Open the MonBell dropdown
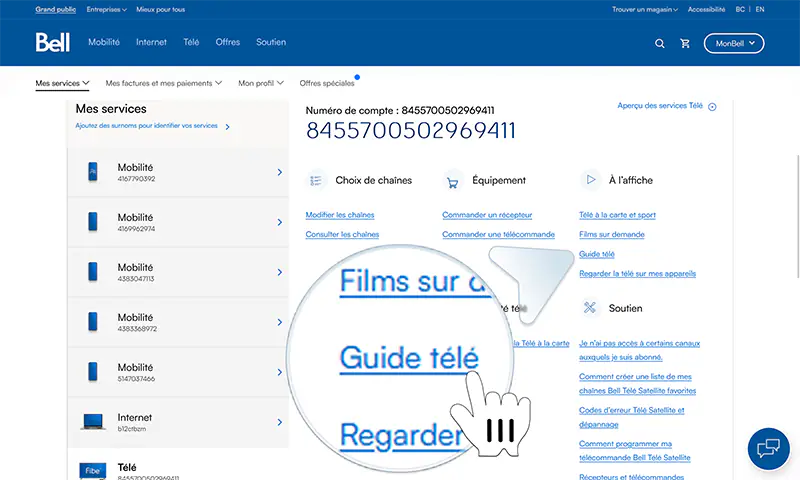Viewport: 800px width, 480px height. 734,43
